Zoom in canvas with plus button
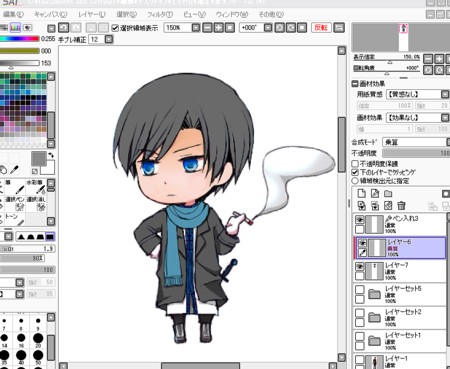 pyautogui.click(x=219, y=27)
